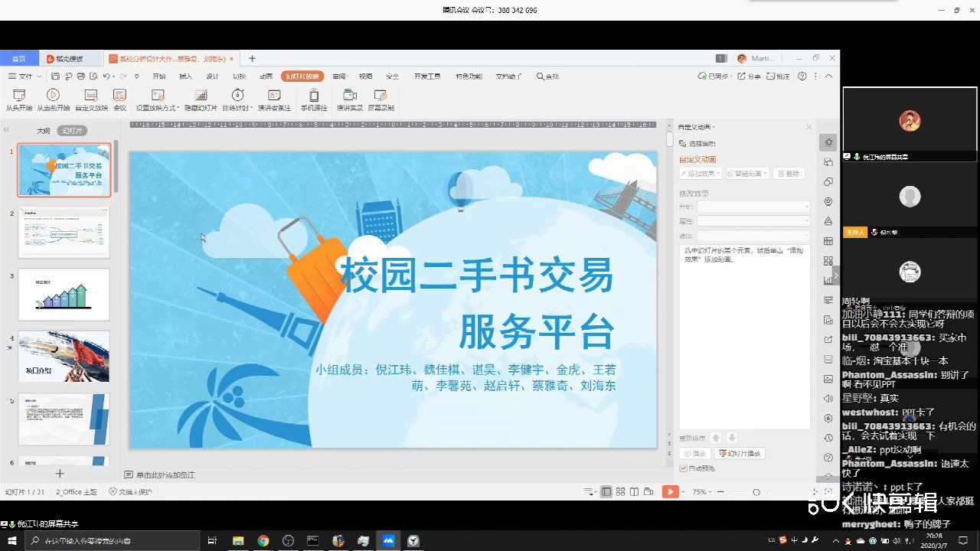The image size is (980, 551).
Task: Select the animation star icon in right sidebar
Action: pyautogui.click(x=828, y=142)
